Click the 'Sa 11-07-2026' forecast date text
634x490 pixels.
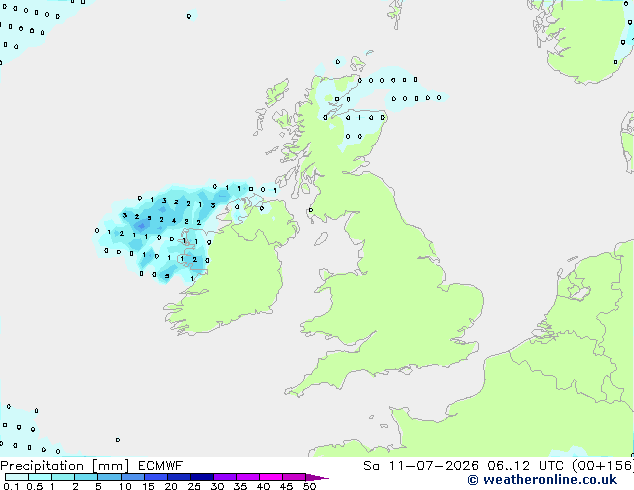421,466
